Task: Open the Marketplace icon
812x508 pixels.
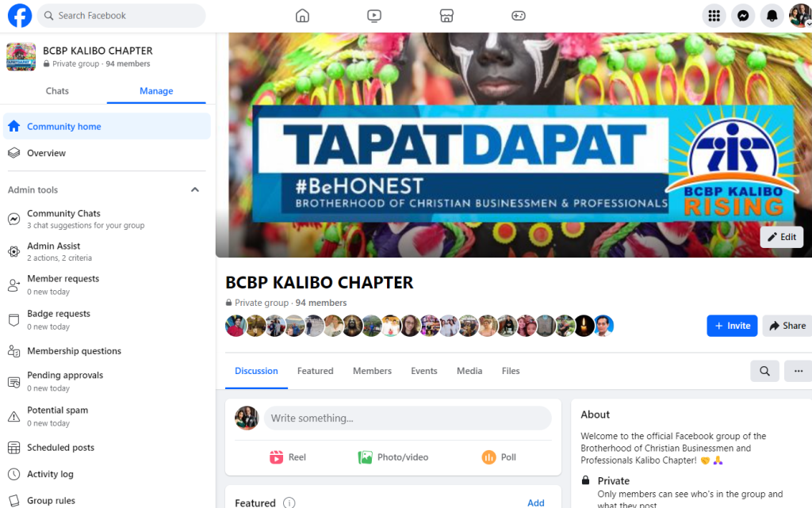Action: click(x=446, y=16)
